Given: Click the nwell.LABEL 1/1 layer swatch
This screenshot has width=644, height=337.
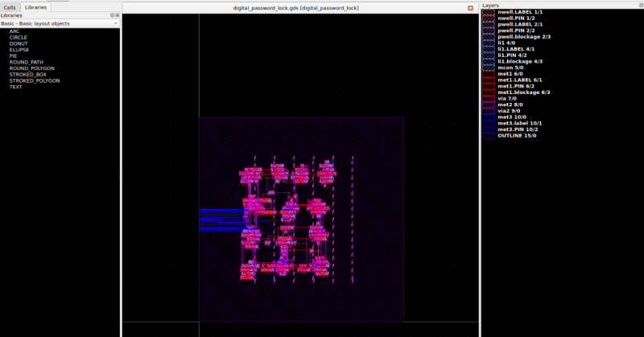Looking at the screenshot, I should pos(489,12).
